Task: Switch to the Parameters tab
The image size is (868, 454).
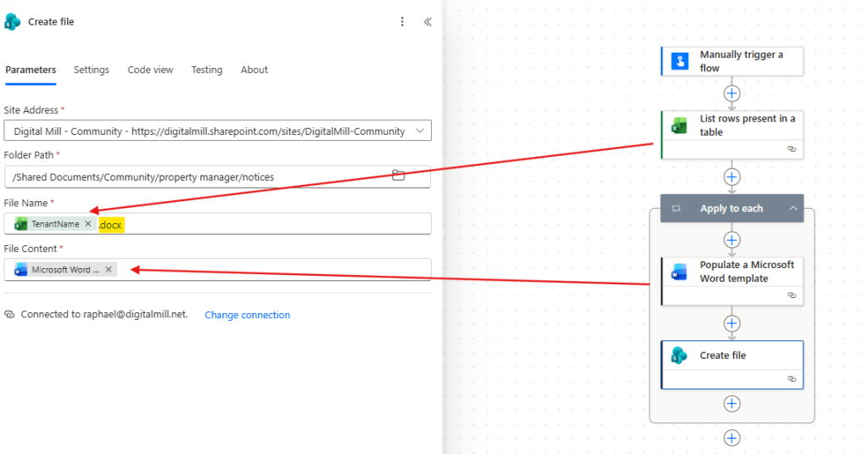Action: pyautogui.click(x=31, y=70)
